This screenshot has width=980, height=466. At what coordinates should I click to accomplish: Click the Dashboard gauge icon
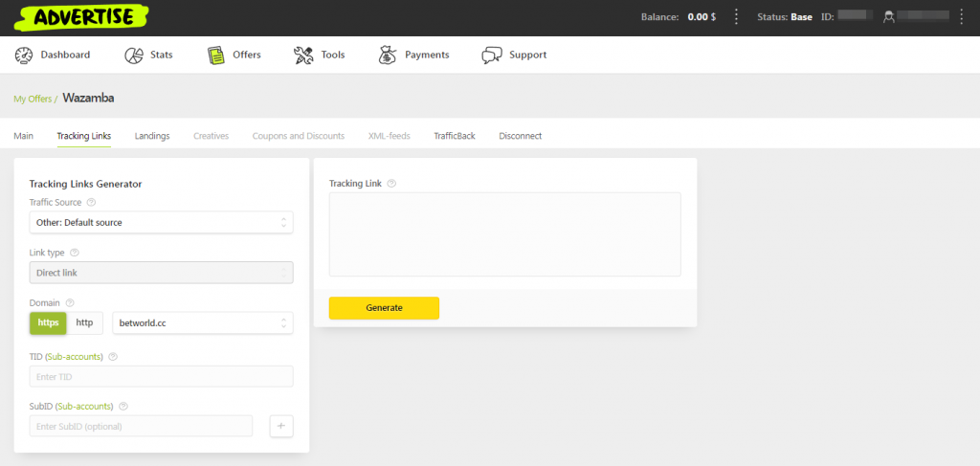(x=24, y=55)
